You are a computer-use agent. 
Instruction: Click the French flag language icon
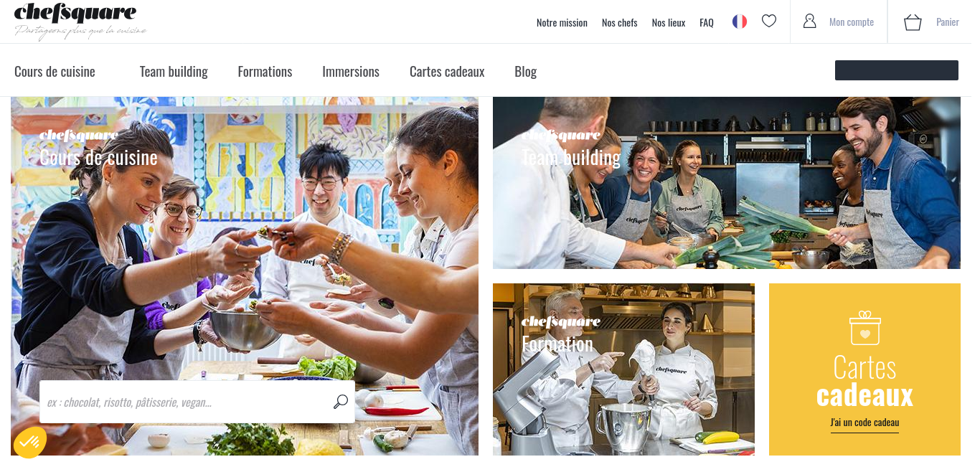740,22
